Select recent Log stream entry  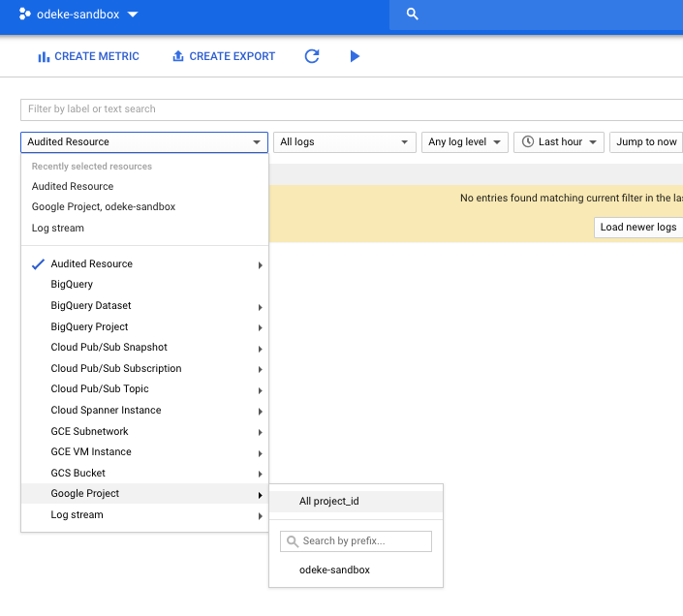(144, 229)
